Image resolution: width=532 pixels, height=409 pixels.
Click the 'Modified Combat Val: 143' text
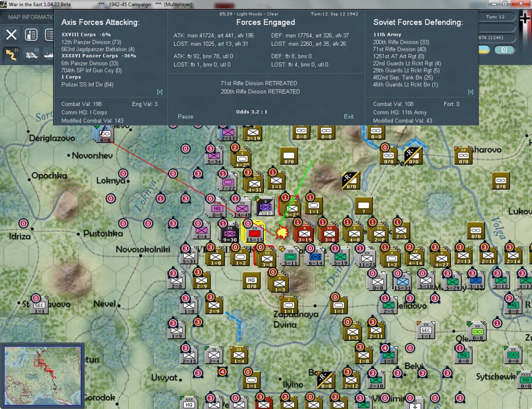tap(92, 121)
